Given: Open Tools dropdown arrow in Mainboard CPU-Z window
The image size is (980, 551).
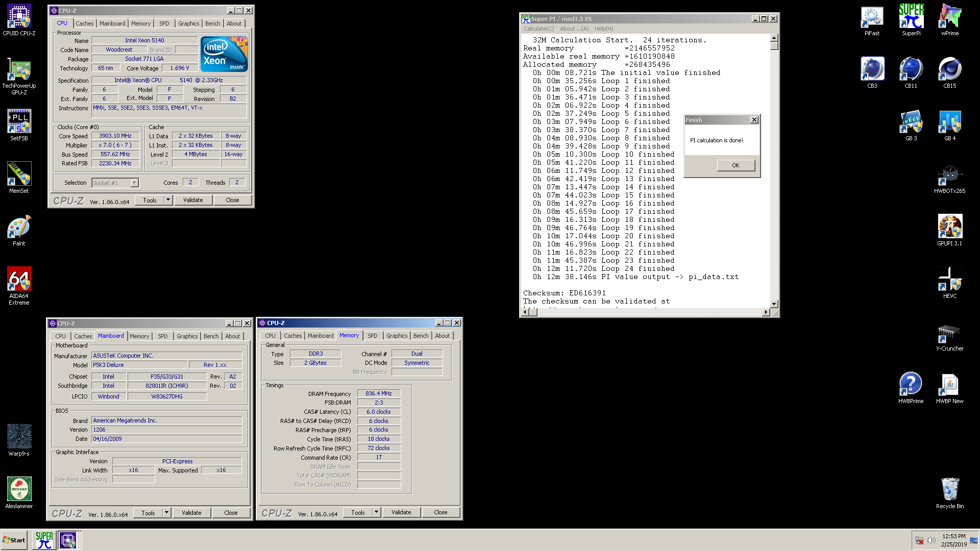Looking at the screenshot, I should (x=166, y=513).
